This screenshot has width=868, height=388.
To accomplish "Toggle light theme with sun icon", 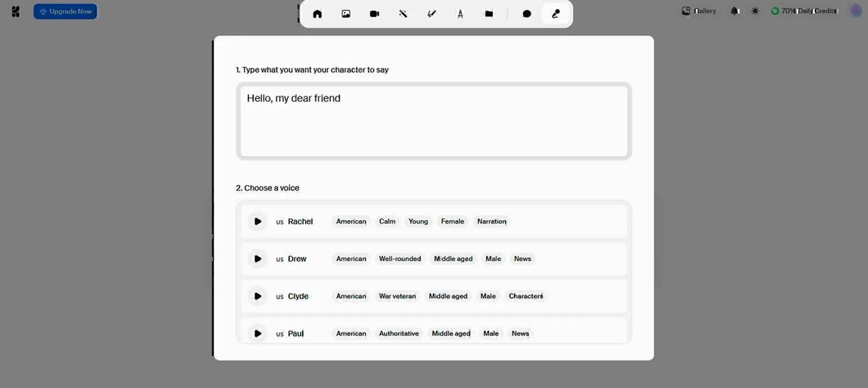I will coord(755,11).
